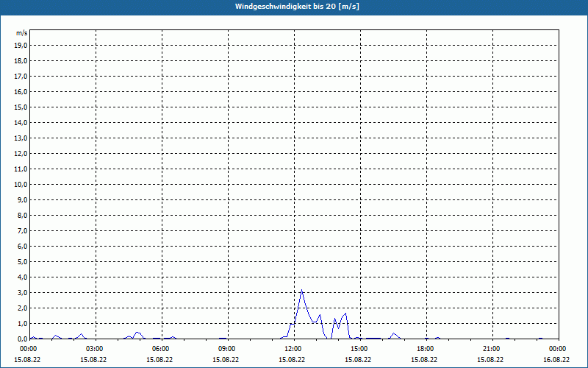The height and width of the screenshot is (368, 588).
Task: Select the '21:00' time label
Action: coord(492,349)
